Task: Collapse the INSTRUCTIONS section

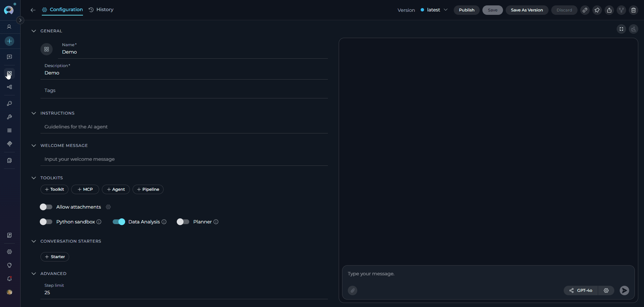Action: (34, 113)
